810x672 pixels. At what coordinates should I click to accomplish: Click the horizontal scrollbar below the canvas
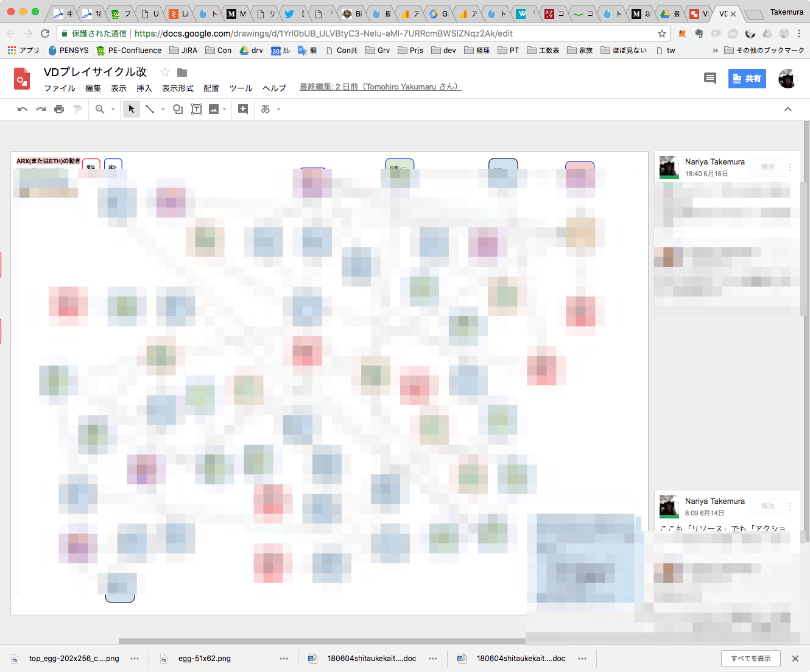[x=323, y=641]
